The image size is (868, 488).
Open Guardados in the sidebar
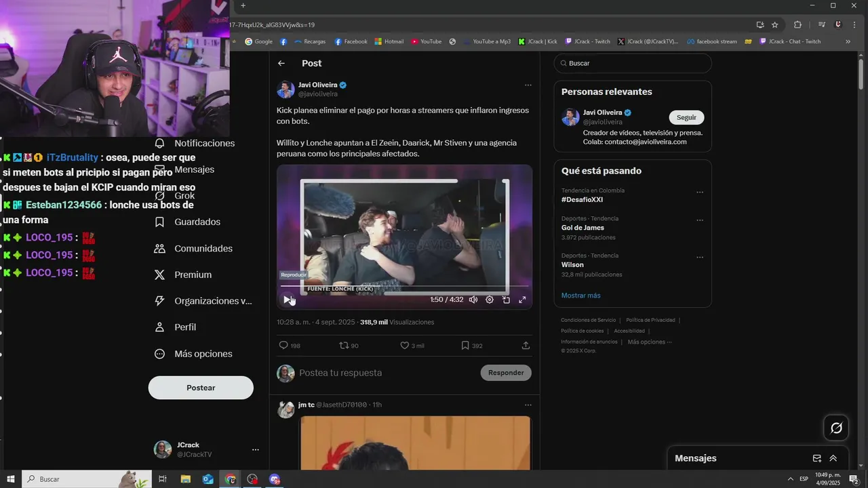pos(188,222)
